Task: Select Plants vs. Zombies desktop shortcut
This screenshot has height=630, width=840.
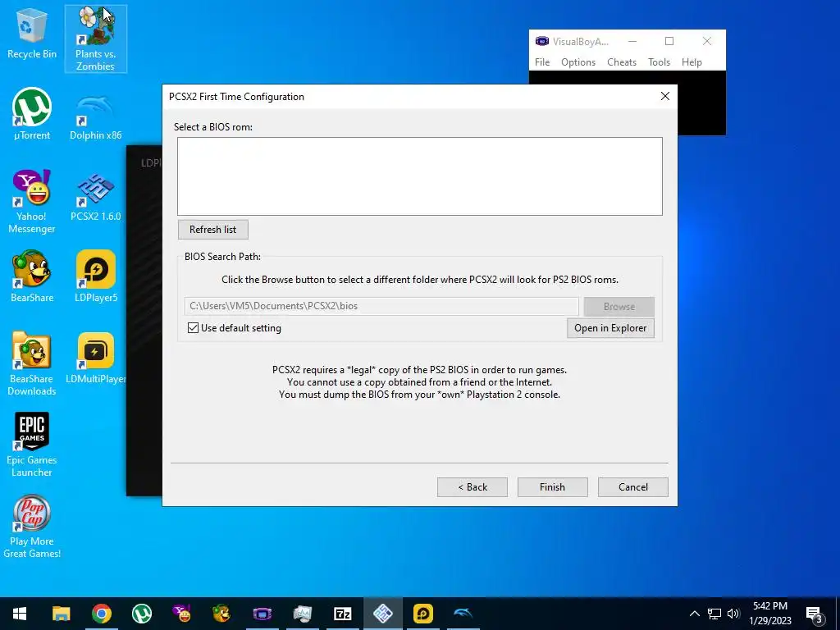Action: [95, 39]
